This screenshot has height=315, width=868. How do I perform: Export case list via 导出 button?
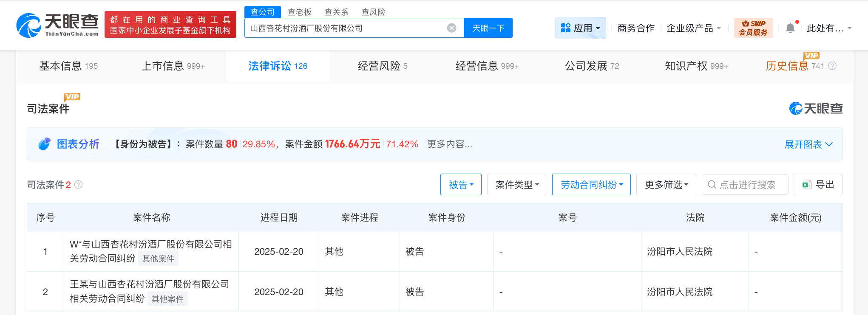(818, 185)
